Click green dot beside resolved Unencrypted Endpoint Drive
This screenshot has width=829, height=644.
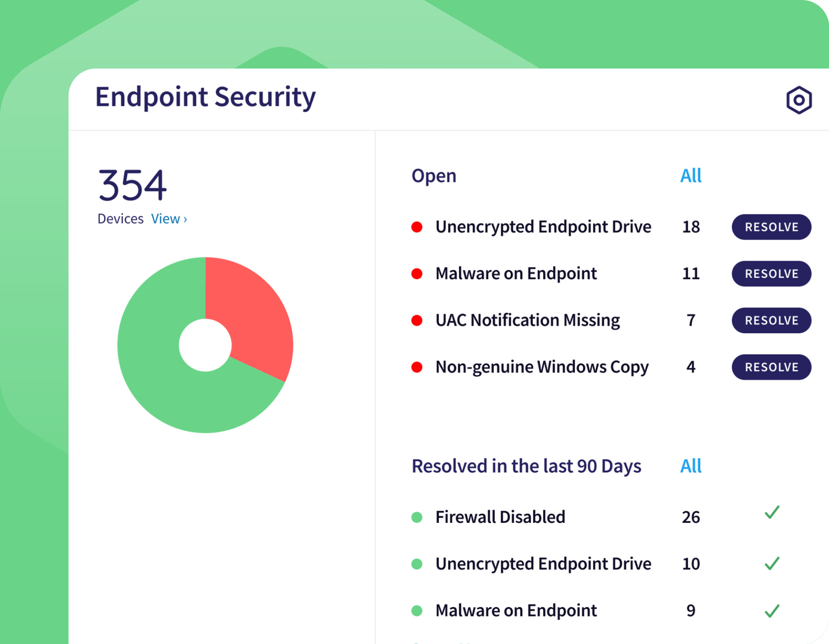click(x=417, y=564)
